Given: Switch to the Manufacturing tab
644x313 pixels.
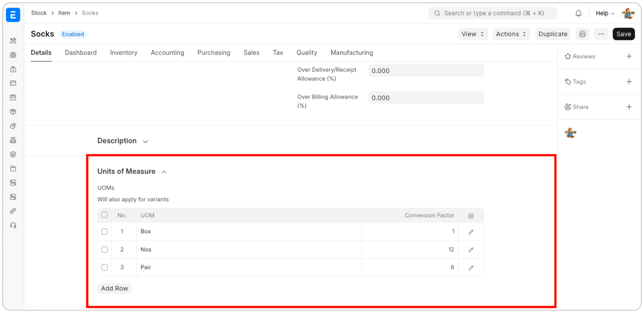Looking at the screenshot, I should tap(352, 53).
